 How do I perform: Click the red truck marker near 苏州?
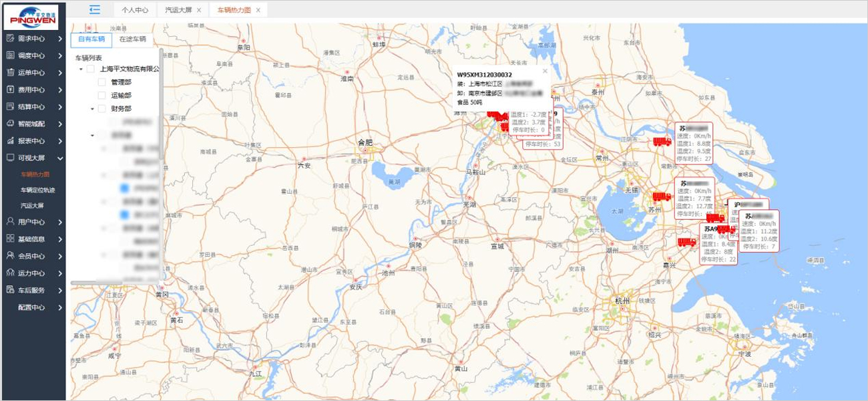661,196
